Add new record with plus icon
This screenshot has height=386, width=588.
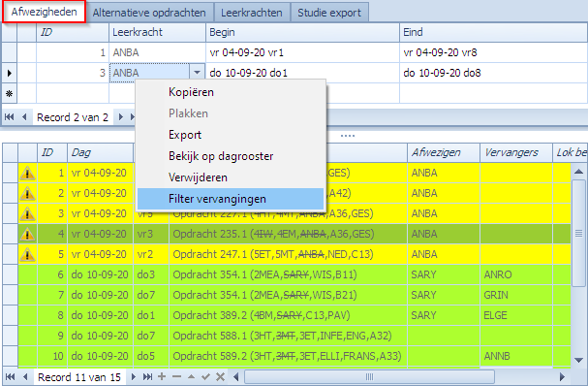[x=162, y=376]
